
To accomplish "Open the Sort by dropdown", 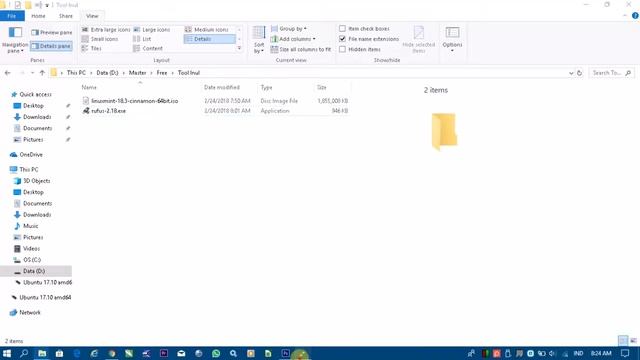I will (259, 40).
